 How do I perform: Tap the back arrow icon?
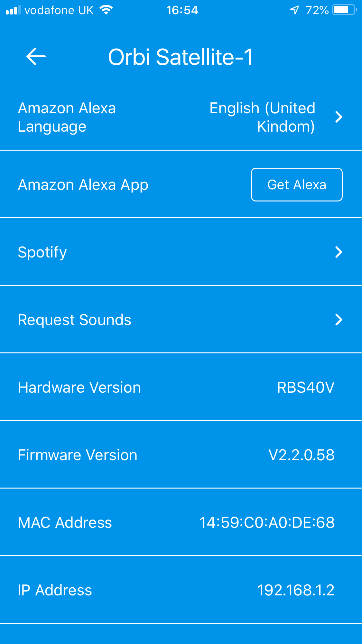pos(36,56)
